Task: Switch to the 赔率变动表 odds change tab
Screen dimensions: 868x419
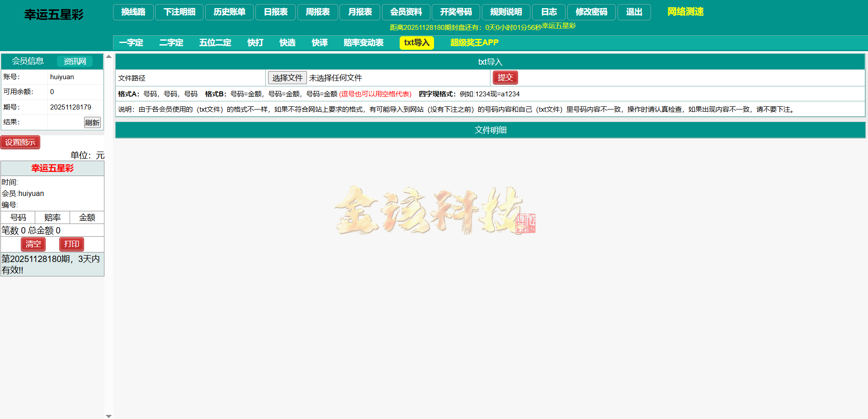Action: pos(363,43)
